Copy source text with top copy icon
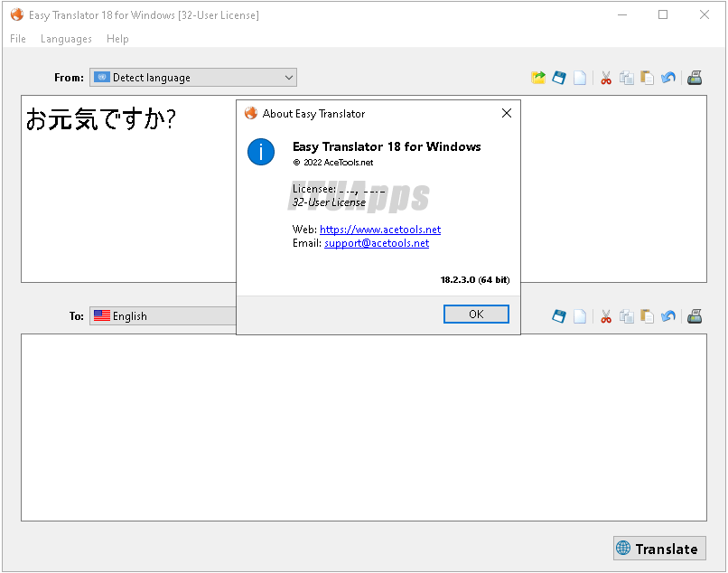This screenshot has height=573, width=728. click(627, 78)
